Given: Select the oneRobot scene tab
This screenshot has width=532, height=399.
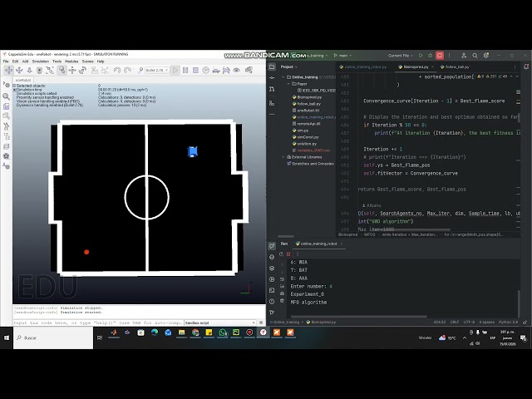Looking at the screenshot, I should tap(23, 80).
